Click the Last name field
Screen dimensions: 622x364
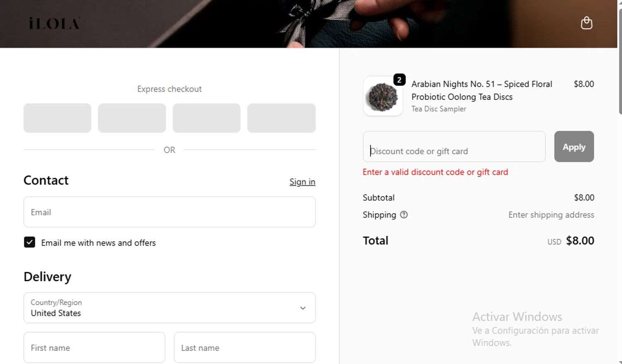(244, 347)
